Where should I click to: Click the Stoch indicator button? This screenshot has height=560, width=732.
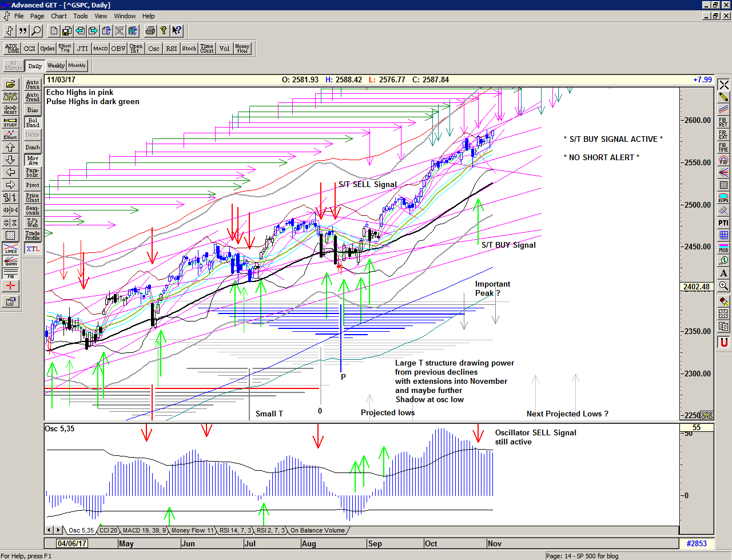[189, 49]
